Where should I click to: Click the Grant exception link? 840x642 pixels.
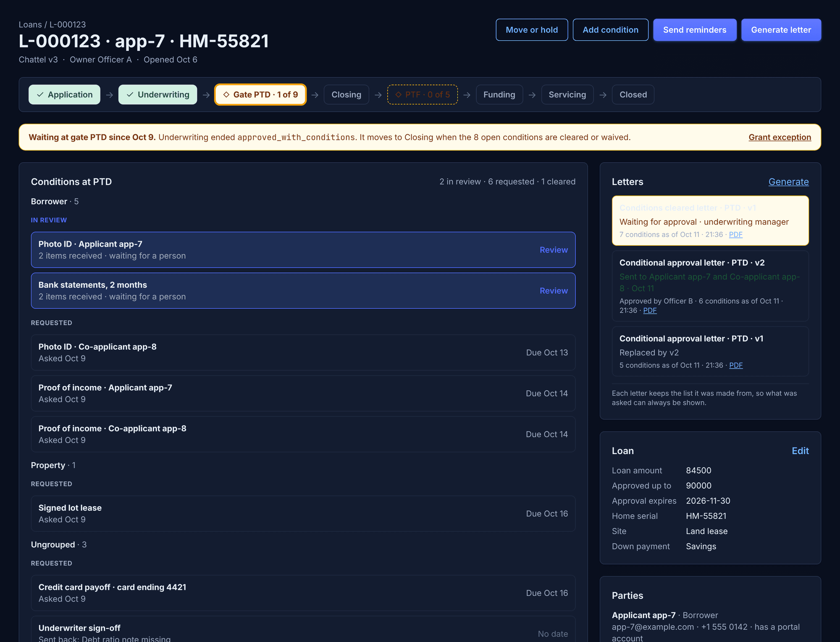tap(780, 137)
